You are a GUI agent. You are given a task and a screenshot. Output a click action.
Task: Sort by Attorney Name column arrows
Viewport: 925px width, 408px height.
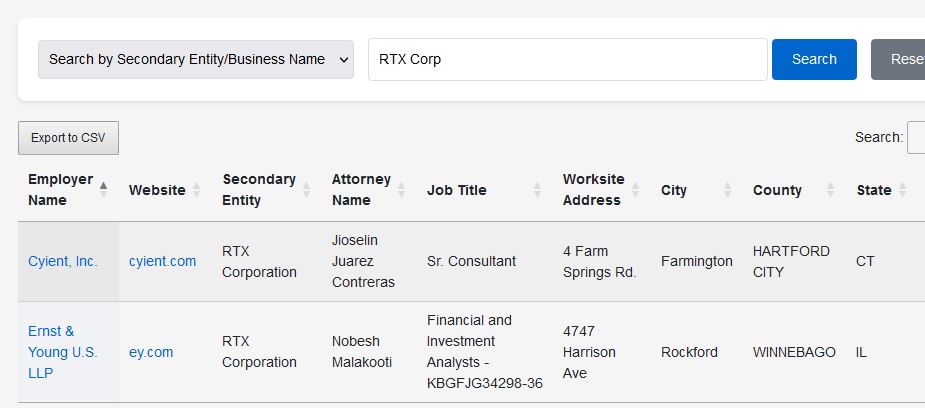coord(401,190)
